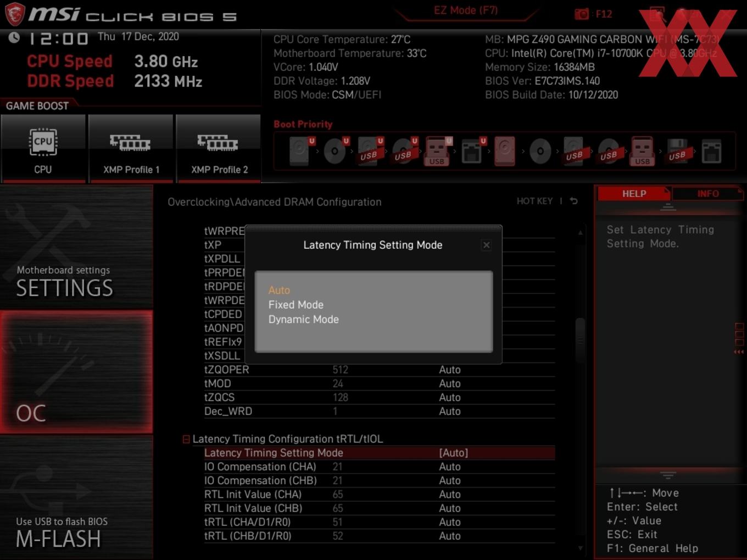This screenshot has height=560, width=747.
Task: Click the tZQOPER row label
Action: tap(227, 369)
